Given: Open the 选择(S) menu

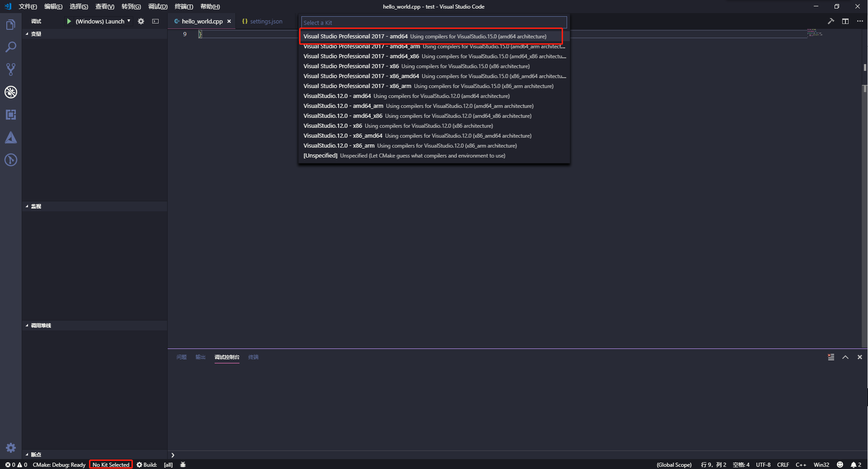Looking at the screenshot, I should [x=79, y=7].
